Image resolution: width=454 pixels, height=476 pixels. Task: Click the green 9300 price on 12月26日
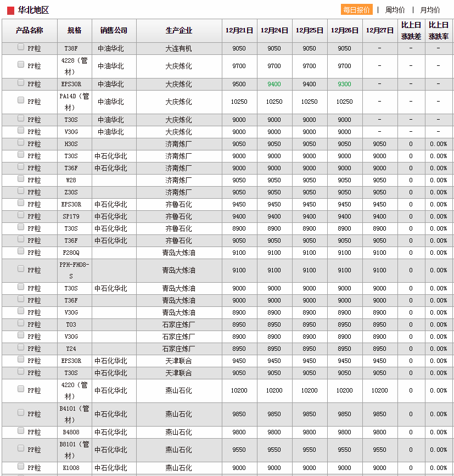click(344, 84)
